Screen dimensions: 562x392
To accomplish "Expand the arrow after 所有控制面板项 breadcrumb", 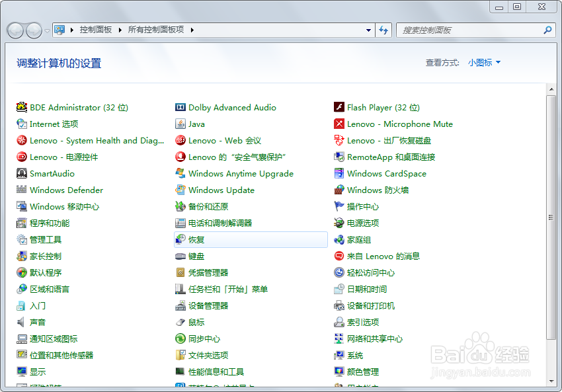I will 192,30.
